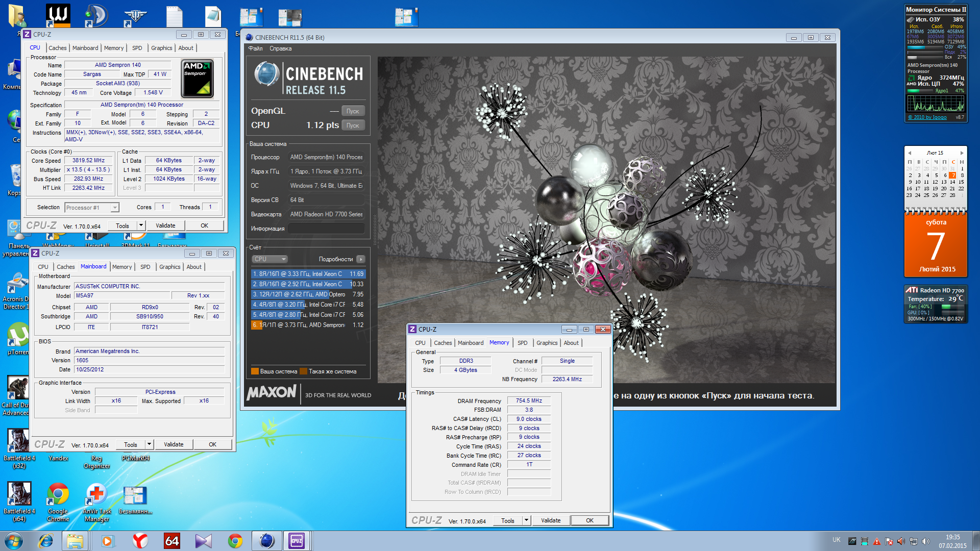Open the µTorrent desktop icon
Screen dimensions: 980x551
pyautogui.click(x=19, y=339)
